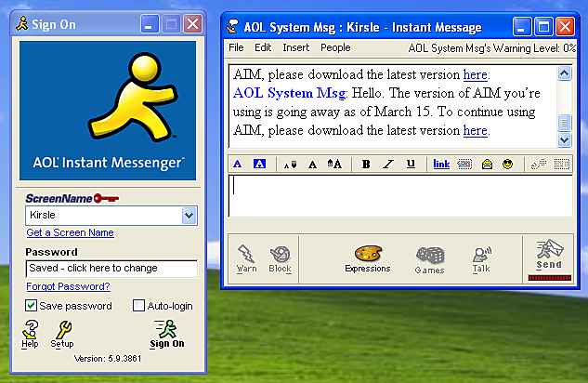
Task: Expand the ScreenName dropdown arrow
Action: (x=189, y=216)
